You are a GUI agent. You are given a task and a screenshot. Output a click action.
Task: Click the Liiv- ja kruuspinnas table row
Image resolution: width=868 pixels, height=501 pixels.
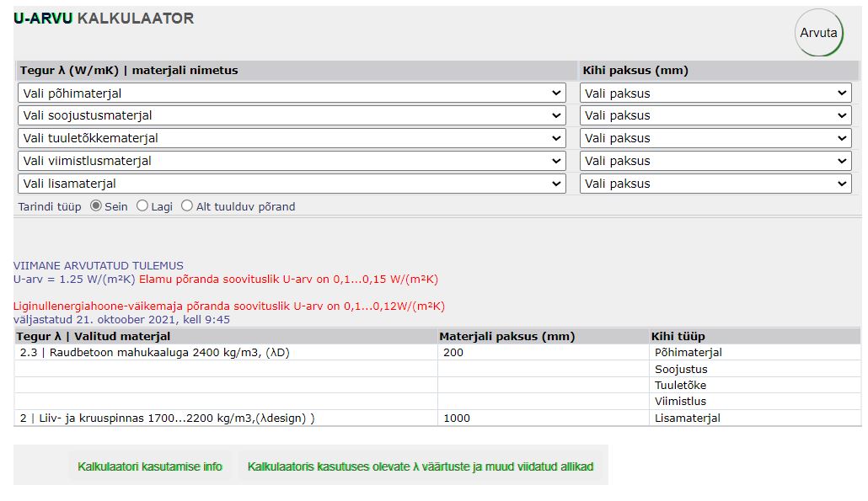(x=167, y=418)
